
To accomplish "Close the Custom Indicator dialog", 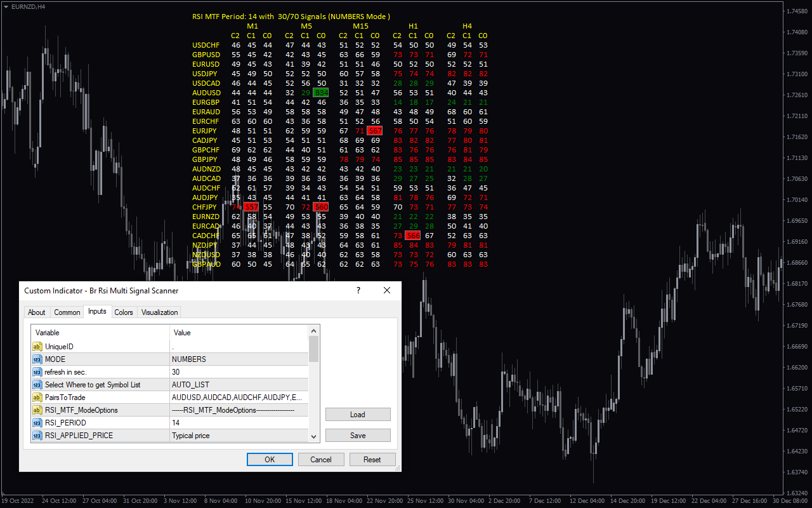I will point(387,290).
